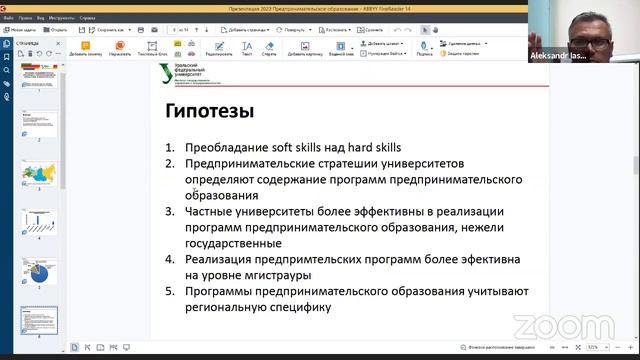Select the Erase (Стереть) tool

269,48
